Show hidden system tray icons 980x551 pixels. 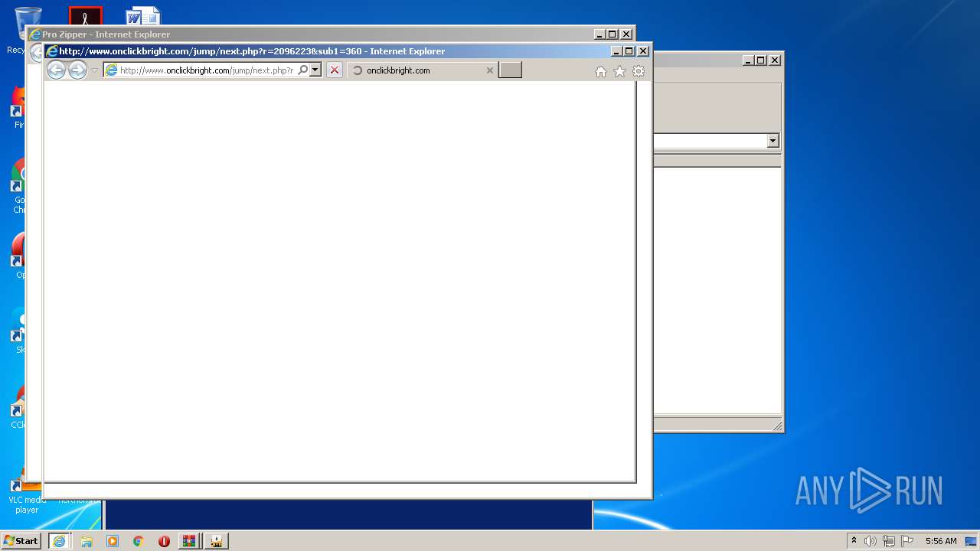click(854, 541)
